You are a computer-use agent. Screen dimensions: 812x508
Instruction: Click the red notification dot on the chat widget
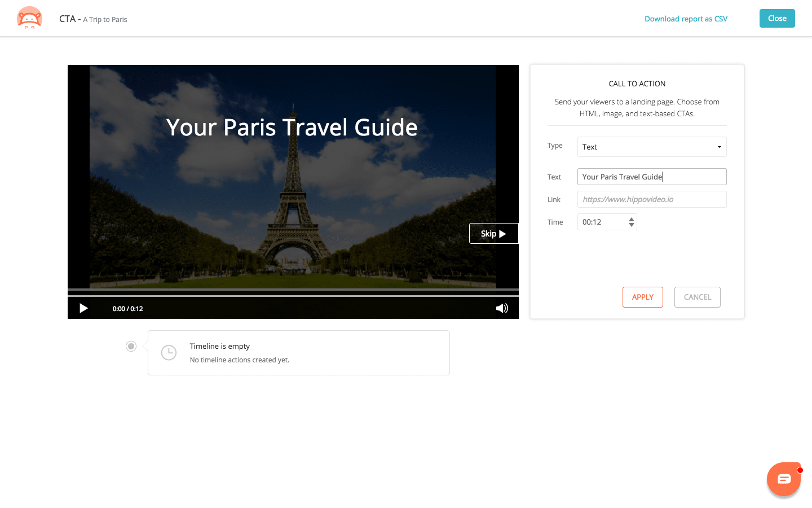point(799,469)
